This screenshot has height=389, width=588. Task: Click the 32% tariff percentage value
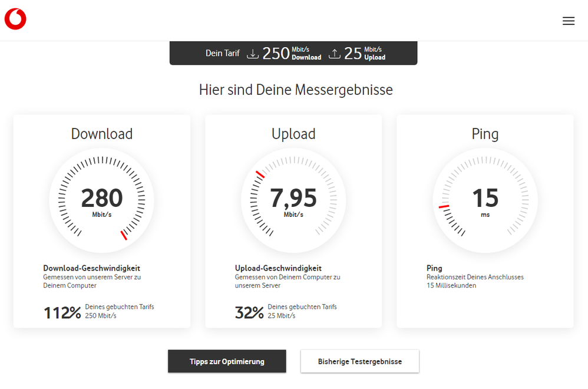pos(249,312)
